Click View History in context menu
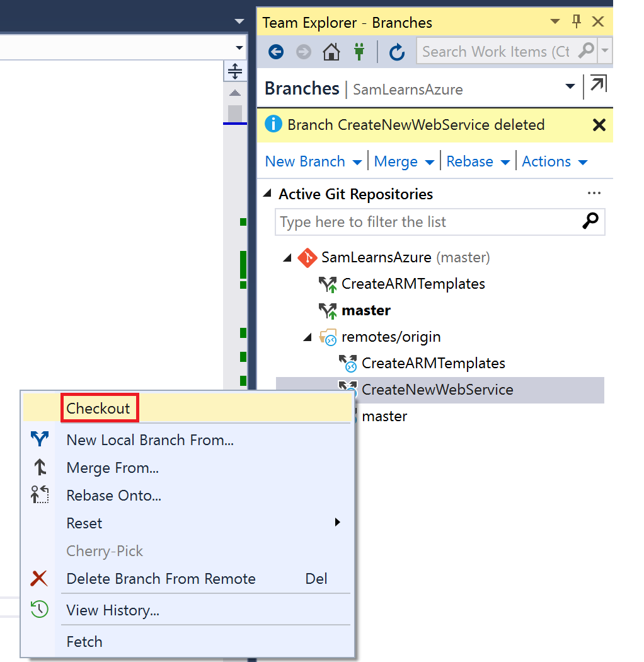Screen dimensions: 644x662 tap(113, 610)
